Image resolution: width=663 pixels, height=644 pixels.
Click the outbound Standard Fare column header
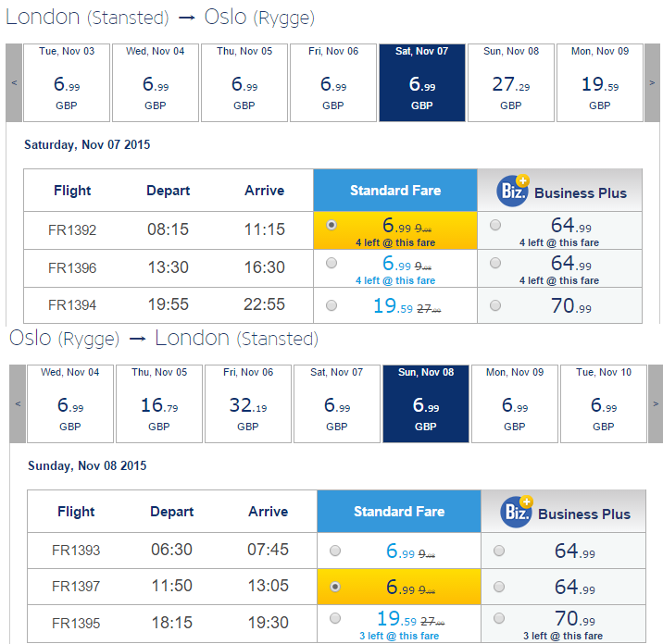[x=395, y=191]
